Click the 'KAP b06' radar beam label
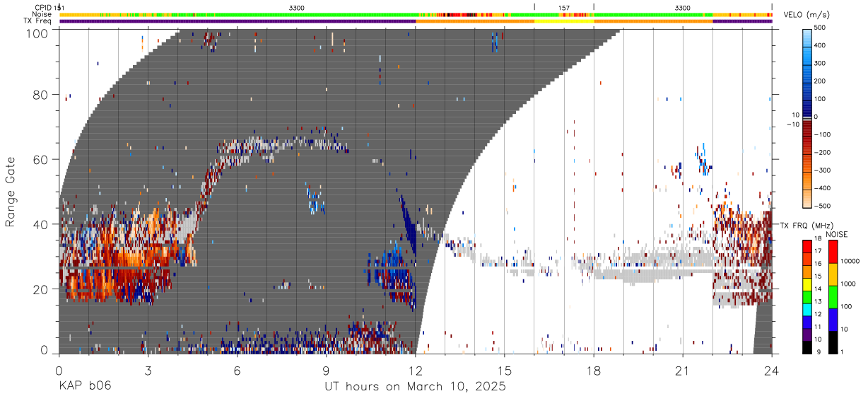Viewport: 868px width, 401px height. [84, 385]
